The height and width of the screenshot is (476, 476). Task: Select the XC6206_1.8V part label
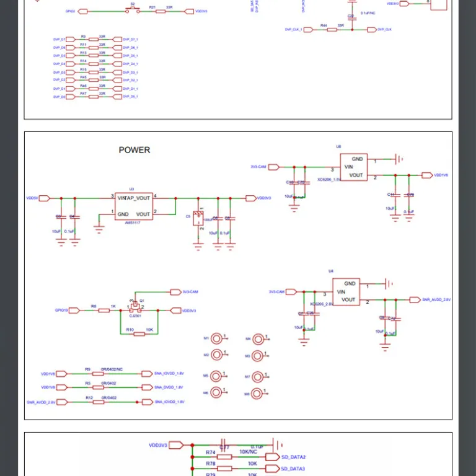click(x=328, y=180)
